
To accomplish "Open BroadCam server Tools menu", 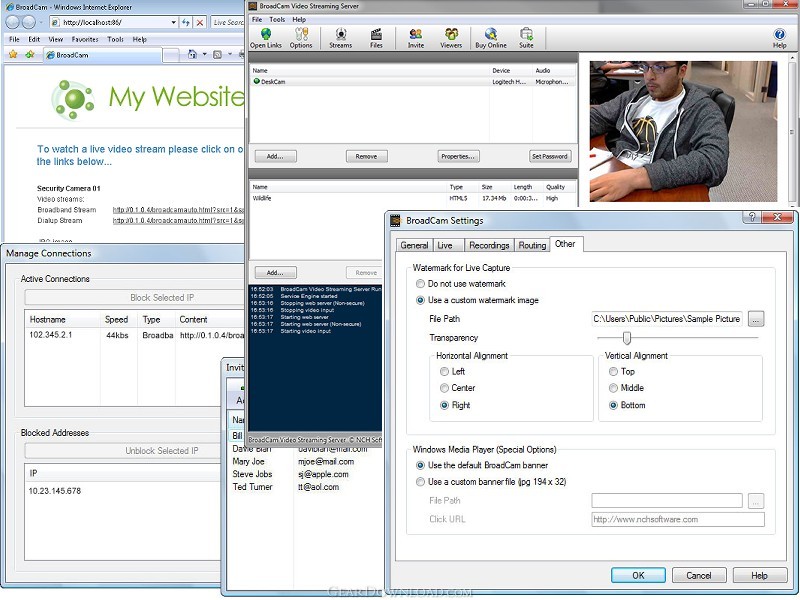I will tap(277, 19).
